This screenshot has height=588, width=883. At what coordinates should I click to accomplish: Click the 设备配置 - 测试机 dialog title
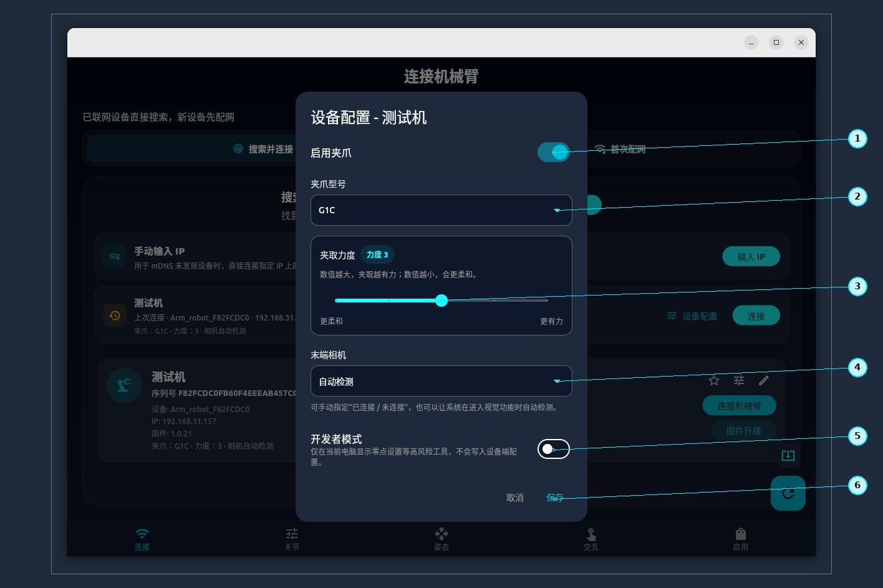tap(369, 118)
